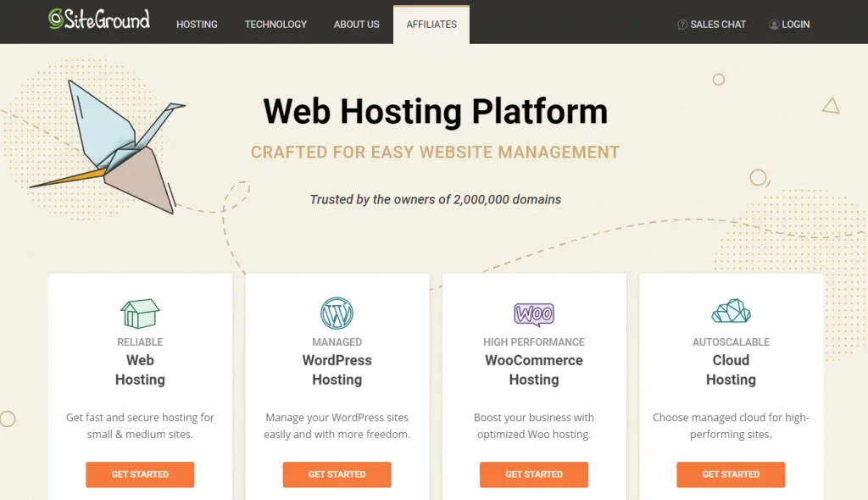Get started with WooCommerce Hosting
This screenshot has width=868, height=500.
(x=534, y=475)
